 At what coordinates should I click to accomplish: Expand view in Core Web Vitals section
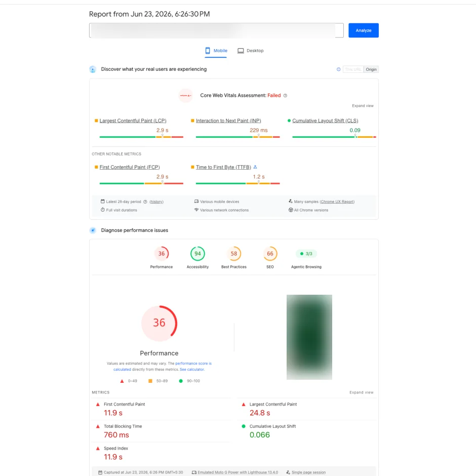tap(363, 106)
